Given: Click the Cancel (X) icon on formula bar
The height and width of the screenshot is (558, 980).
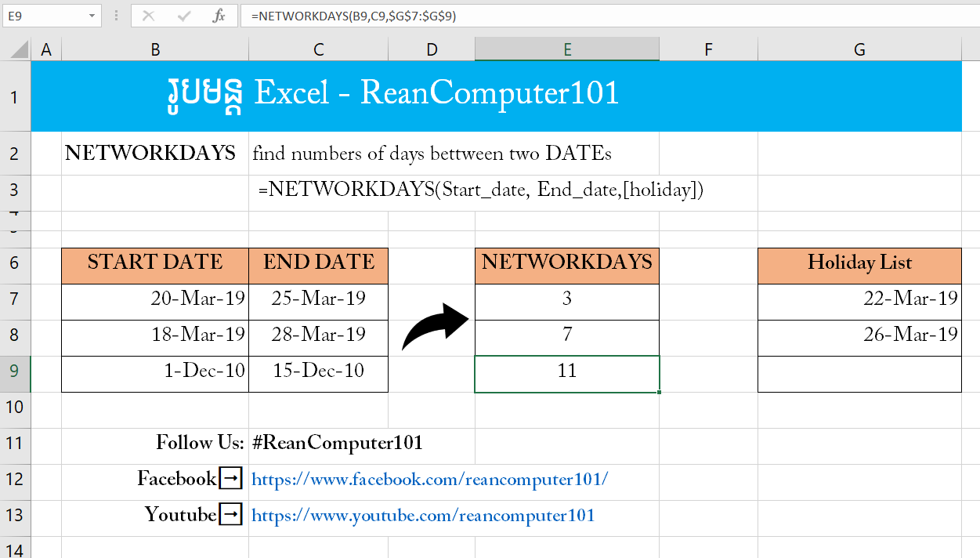Looking at the screenshot, I should pyautogui.click(x=149, y=16).
